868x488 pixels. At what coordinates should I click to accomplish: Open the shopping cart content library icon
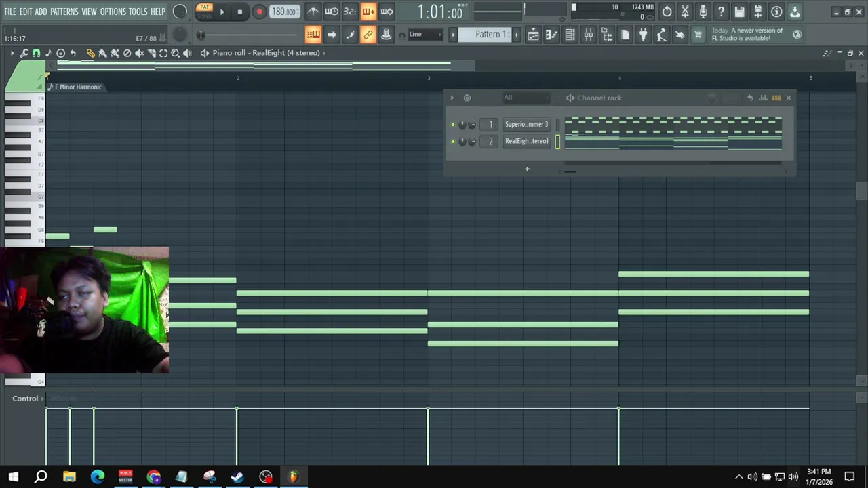698,35
